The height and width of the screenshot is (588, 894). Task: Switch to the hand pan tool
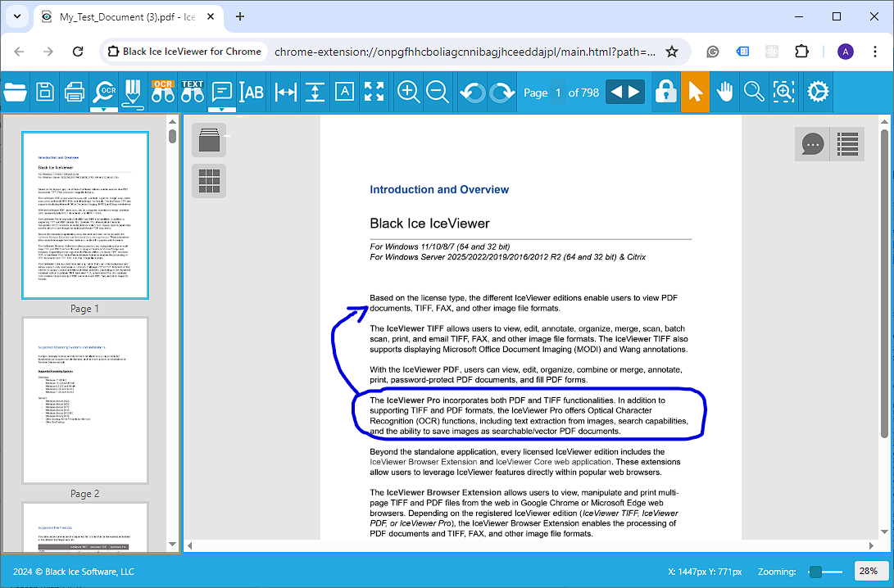click(x=724, y=91)
